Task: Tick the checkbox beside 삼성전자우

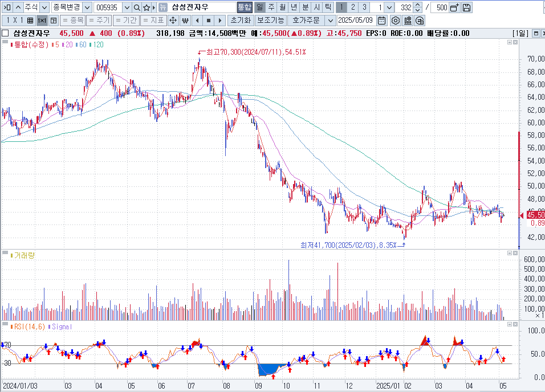Action: click(x=5, y=34)
